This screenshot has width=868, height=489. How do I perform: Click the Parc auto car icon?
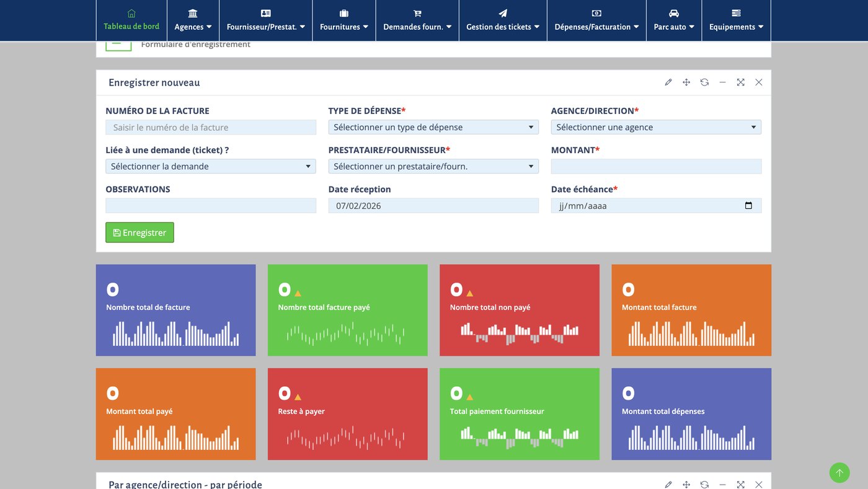pyautogui.click(x=674, y=13)
